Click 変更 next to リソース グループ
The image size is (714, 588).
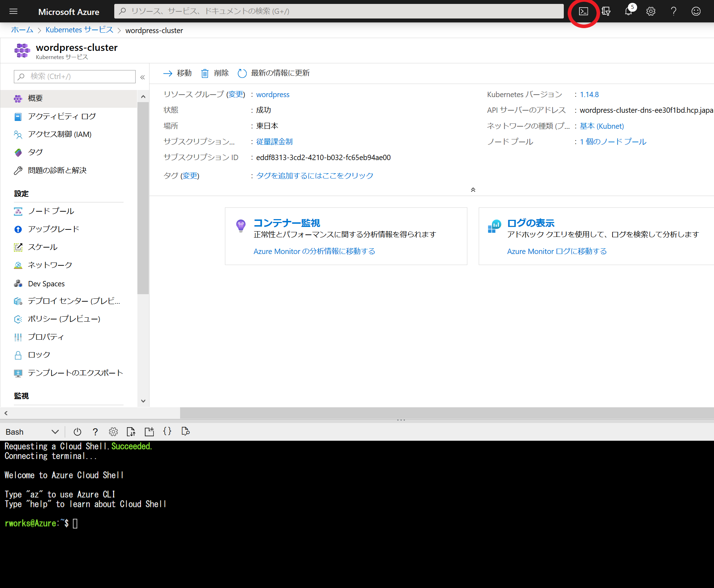coord(236,94)
